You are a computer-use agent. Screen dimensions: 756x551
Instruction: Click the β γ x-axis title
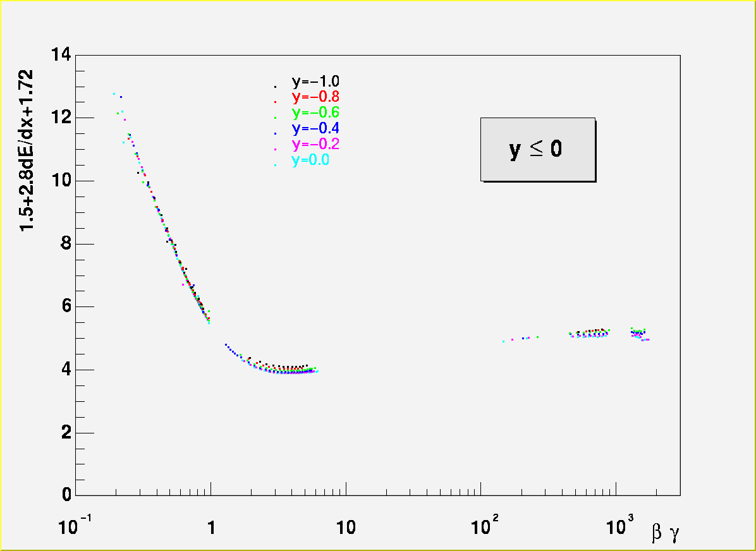point(665,534)
